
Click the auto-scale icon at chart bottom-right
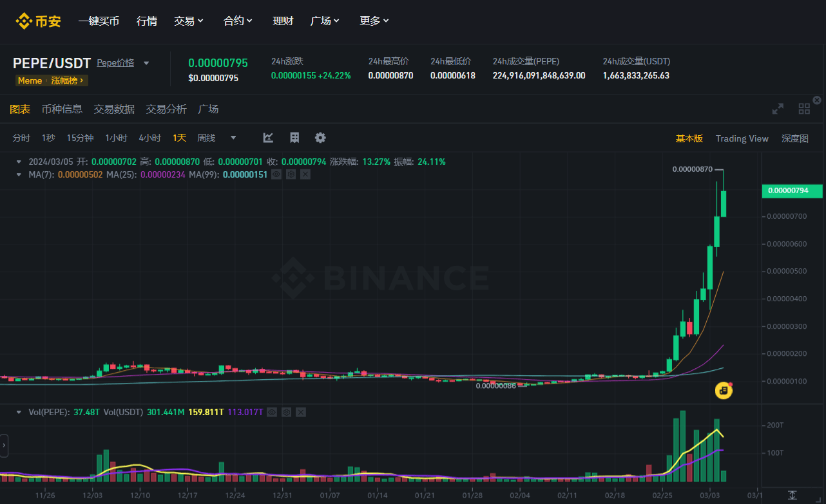pos(792,495)
